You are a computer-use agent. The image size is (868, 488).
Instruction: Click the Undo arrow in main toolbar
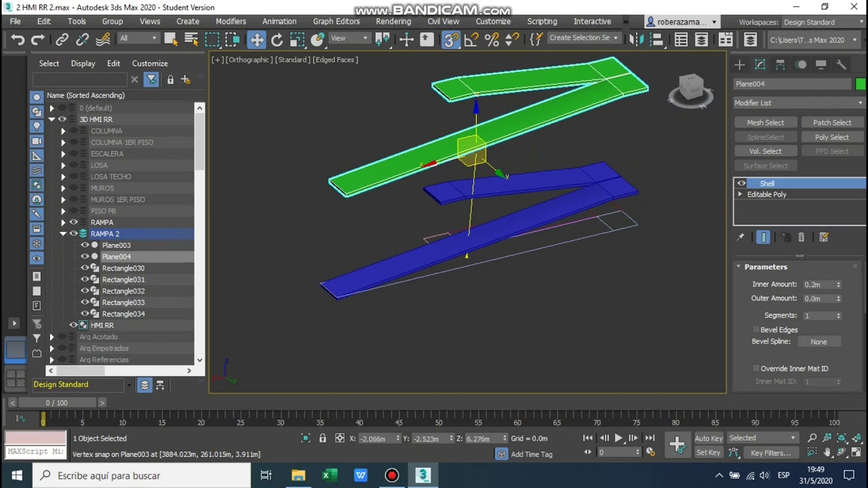(18, 40)
